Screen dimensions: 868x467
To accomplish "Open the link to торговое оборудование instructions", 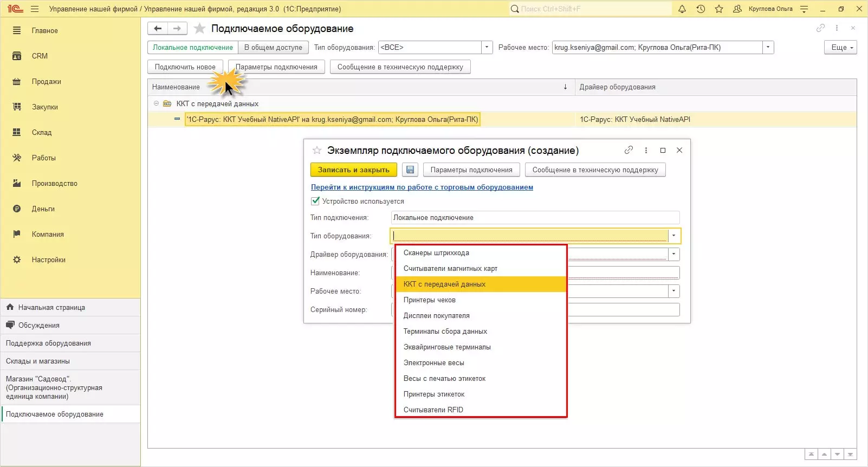I will (x=422, y=187).
